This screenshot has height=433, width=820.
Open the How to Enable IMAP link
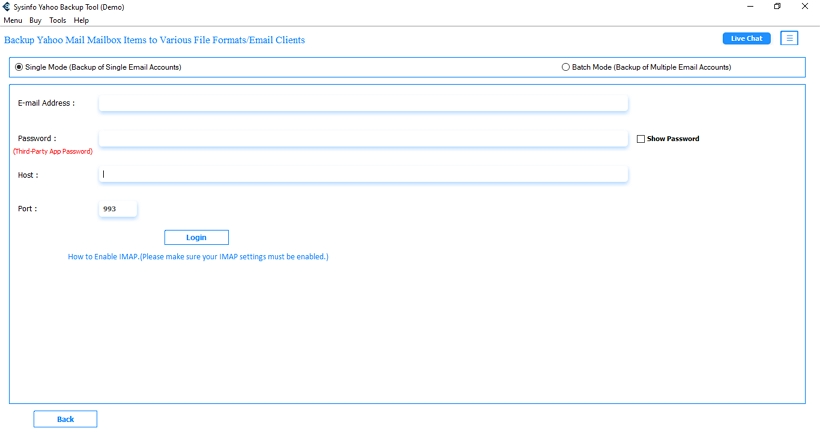click(198, 257)
